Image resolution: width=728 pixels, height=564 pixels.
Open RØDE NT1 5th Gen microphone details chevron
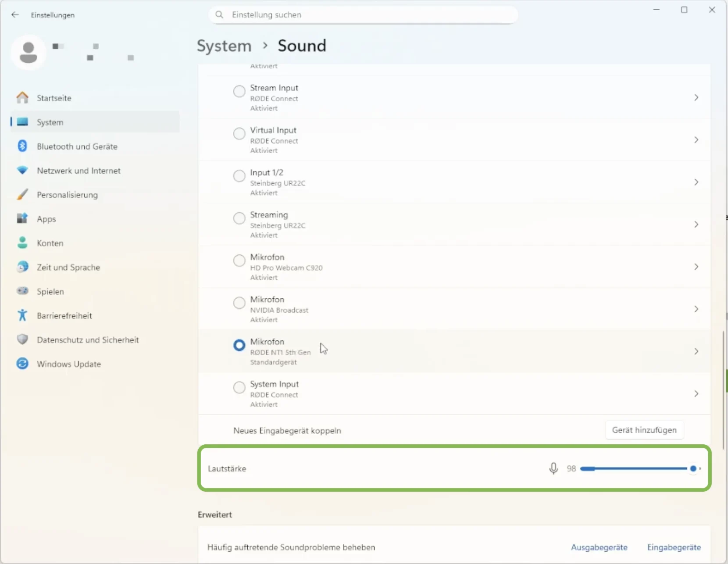[x=696, y=351]
